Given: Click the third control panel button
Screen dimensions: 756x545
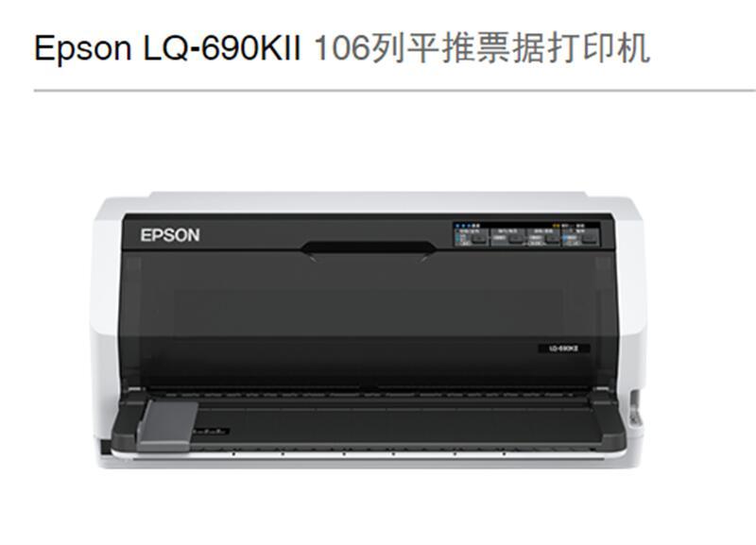Looking at the screenshot, I should click(x=553, y=238).
